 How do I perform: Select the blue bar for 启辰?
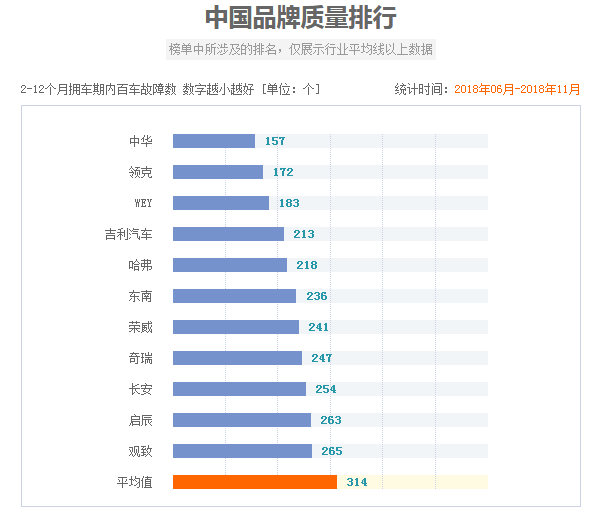[x=242, y=420]
